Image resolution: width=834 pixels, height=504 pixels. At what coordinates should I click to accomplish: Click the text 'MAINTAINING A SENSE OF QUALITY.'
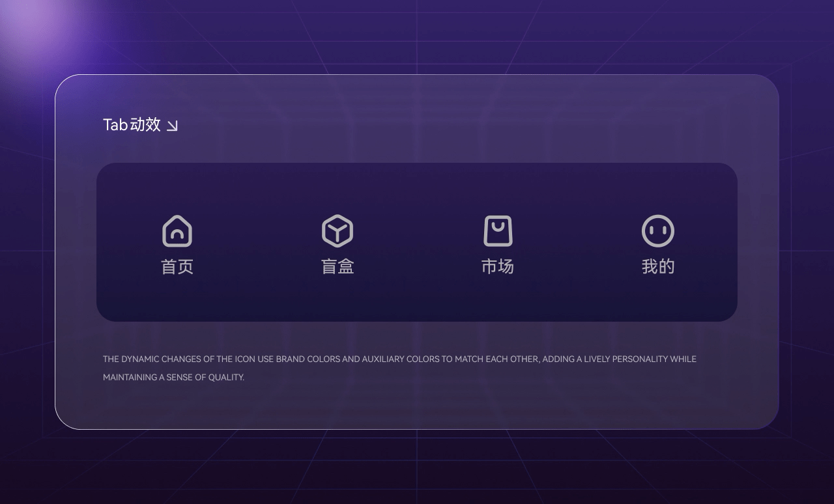click(x=173, y=377)
